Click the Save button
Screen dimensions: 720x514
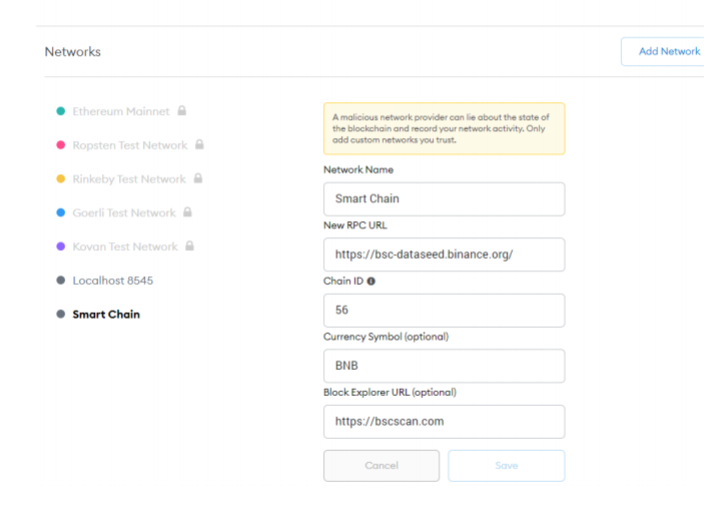click(506, 466)
